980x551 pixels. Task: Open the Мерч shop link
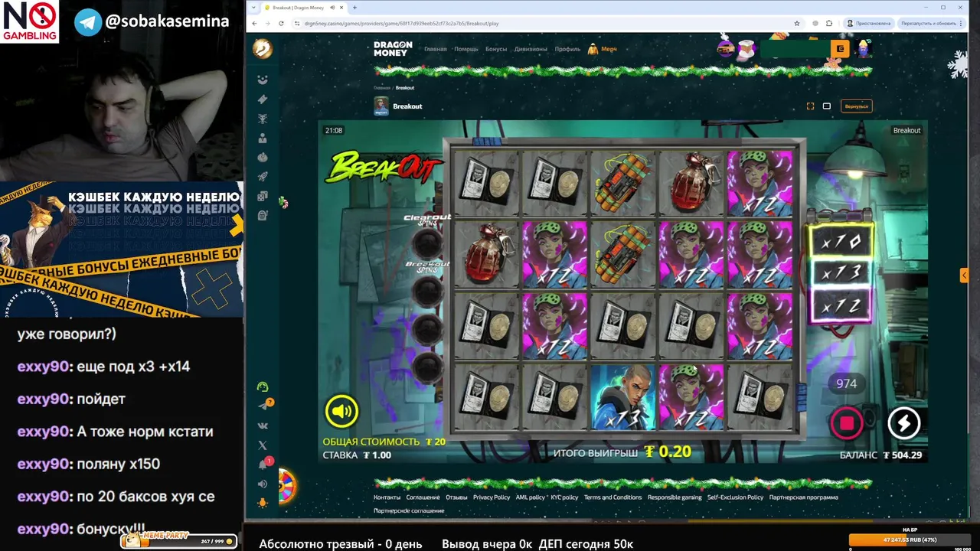point(603,49)
